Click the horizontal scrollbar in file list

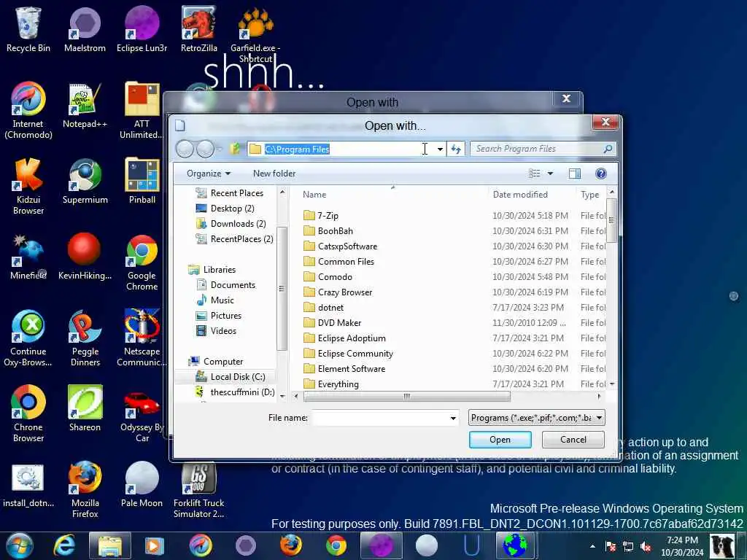click(406, 396)
